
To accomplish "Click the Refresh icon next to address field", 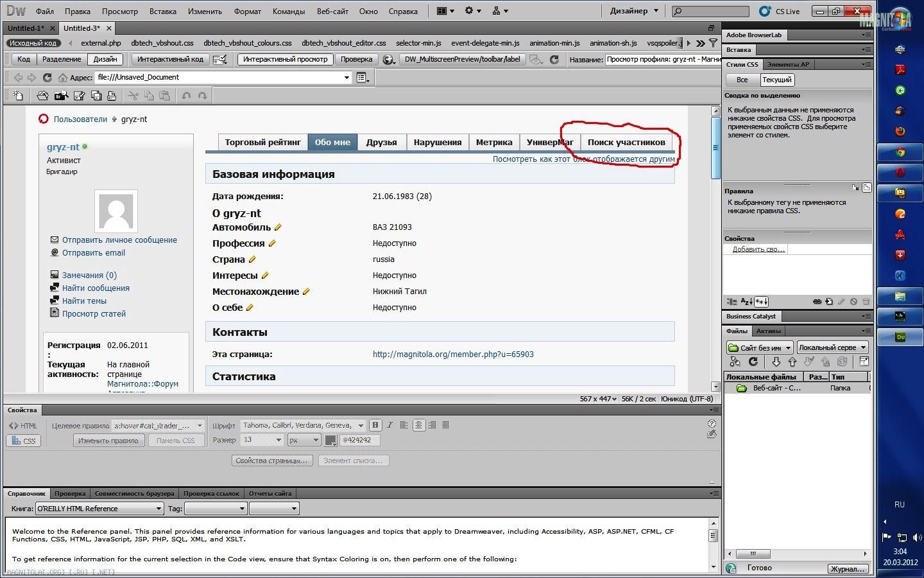I will click(47, 77).
